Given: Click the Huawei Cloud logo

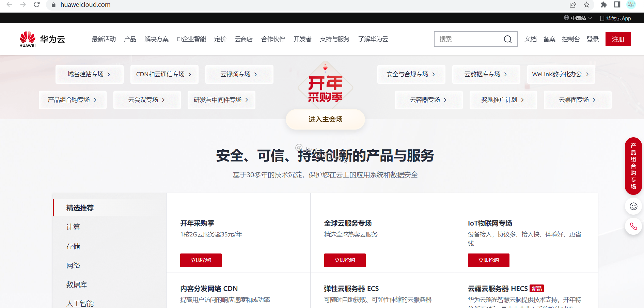Looking at the screenshot, I should pyautogui.click(x=42, y=39).
